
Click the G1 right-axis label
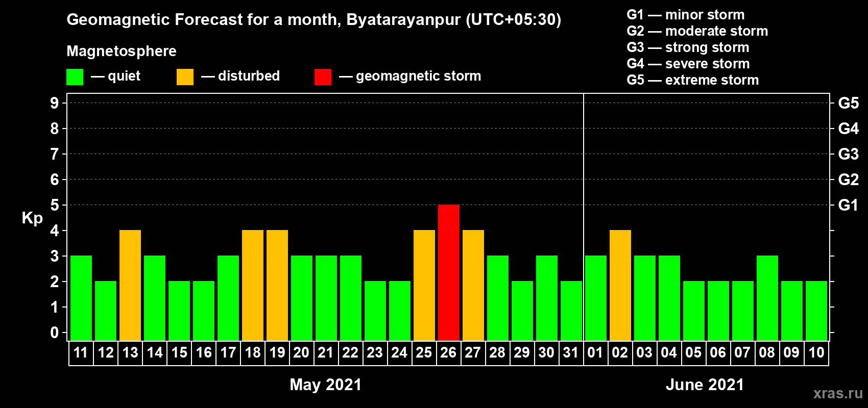pyautogui.click(x=849, y=205)
